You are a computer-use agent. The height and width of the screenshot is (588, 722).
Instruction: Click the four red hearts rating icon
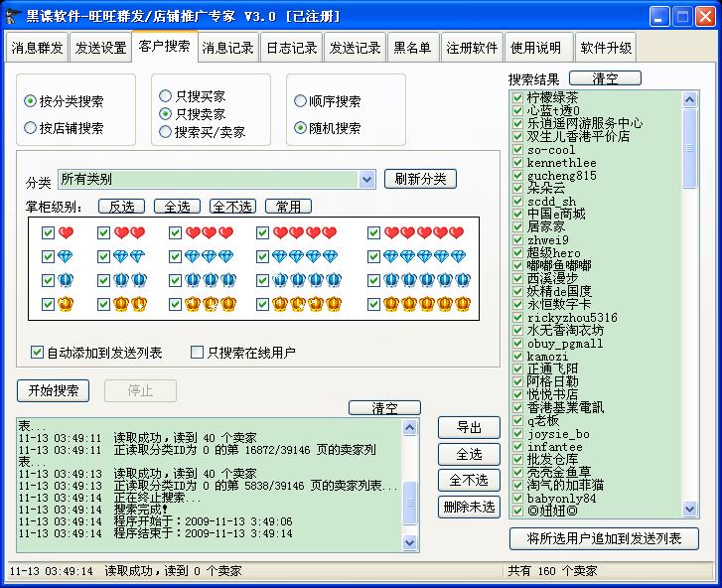pos(304,232)
